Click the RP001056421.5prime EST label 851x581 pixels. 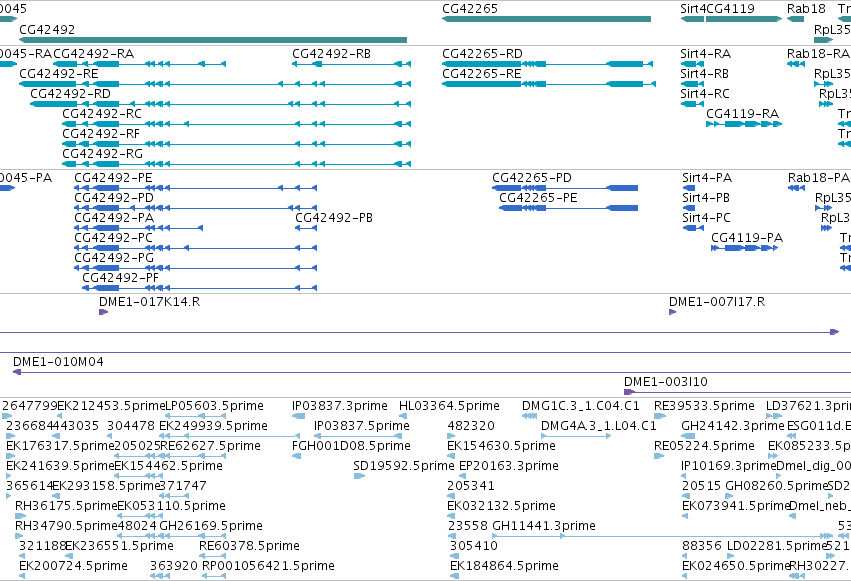tap(268, 567)
